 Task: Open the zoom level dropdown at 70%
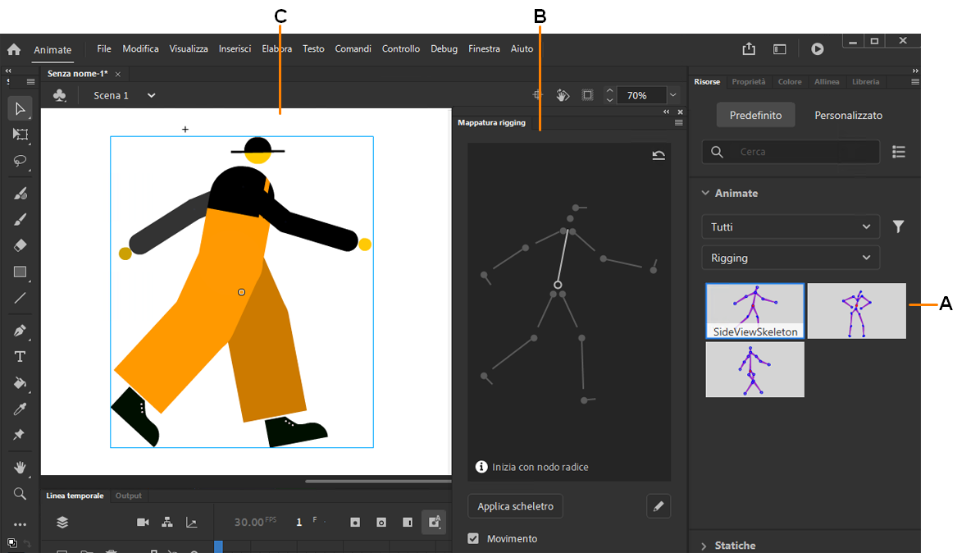672,95
